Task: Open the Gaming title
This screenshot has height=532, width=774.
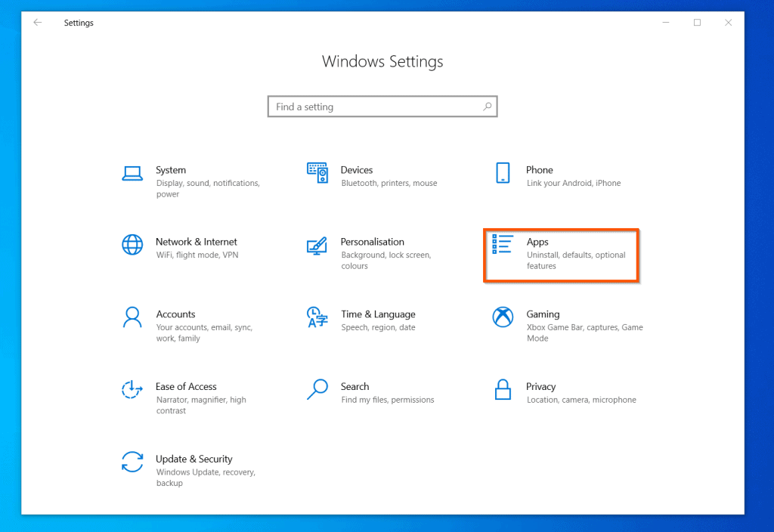Action: pos(543,314)
